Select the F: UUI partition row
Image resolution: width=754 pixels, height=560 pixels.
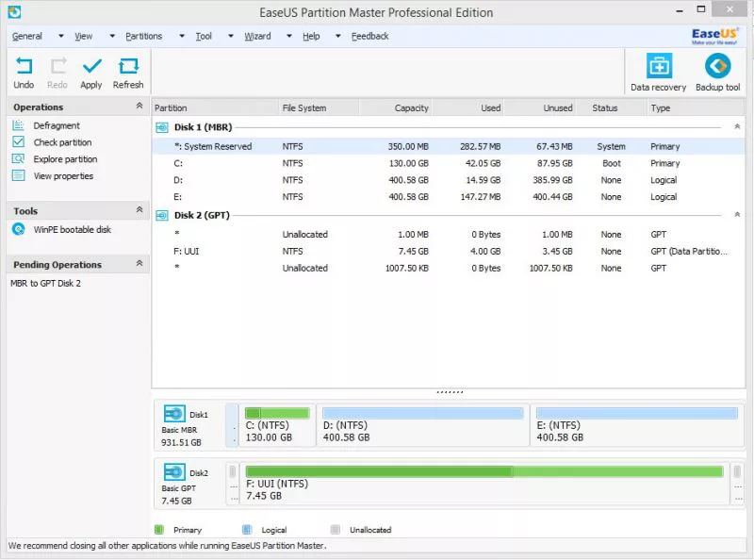(x=449, y=251)
